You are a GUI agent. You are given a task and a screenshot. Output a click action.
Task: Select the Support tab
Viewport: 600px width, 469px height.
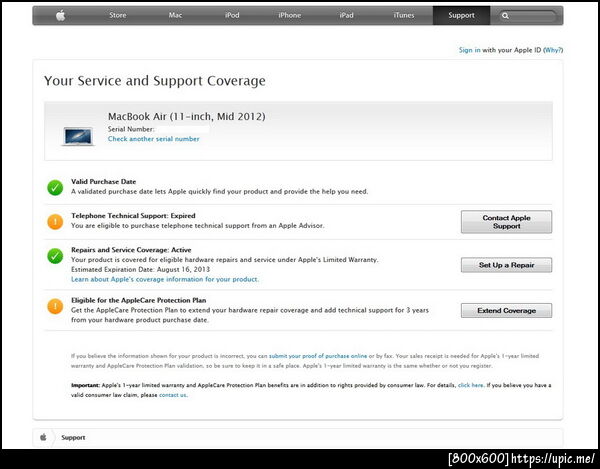pos(461,15)
